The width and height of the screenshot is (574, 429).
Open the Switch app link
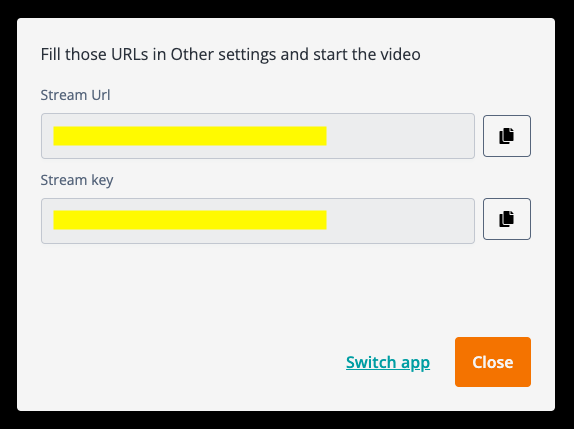pos(388,362)
